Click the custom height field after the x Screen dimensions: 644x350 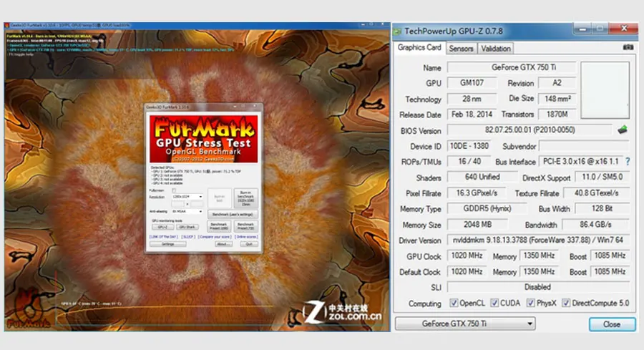coord(197,204)
